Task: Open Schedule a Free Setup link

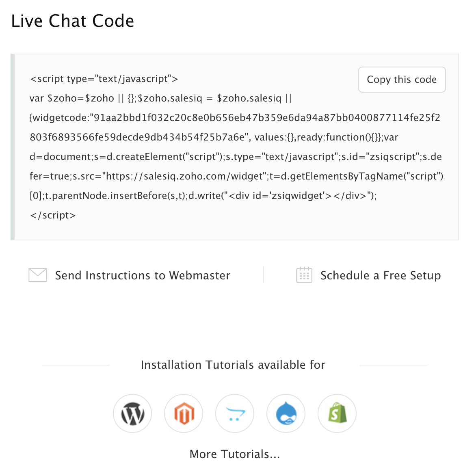Action: tap(381, 275)
